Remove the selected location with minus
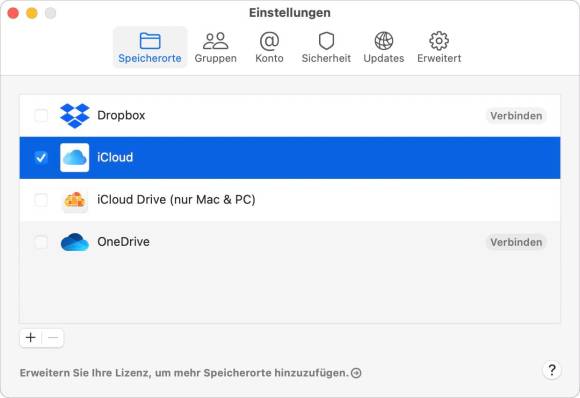Screen dimensions: 580x398 (53, 338)
